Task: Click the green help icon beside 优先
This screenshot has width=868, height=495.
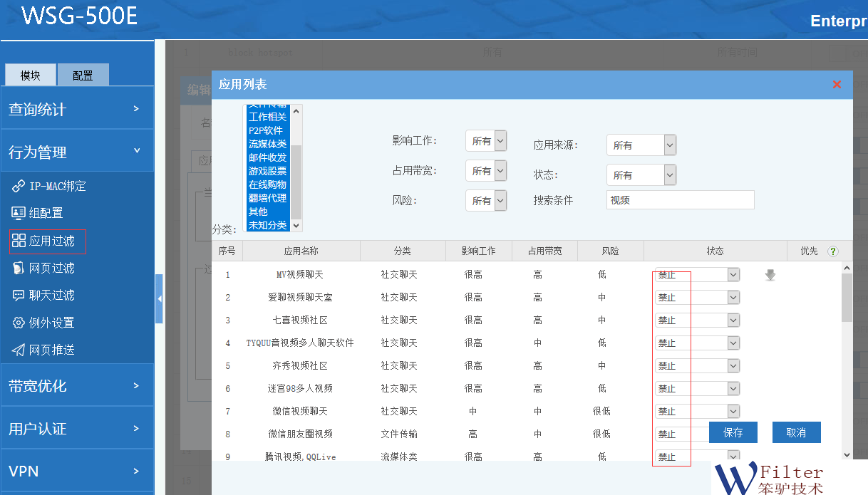Action: [832, 251]
